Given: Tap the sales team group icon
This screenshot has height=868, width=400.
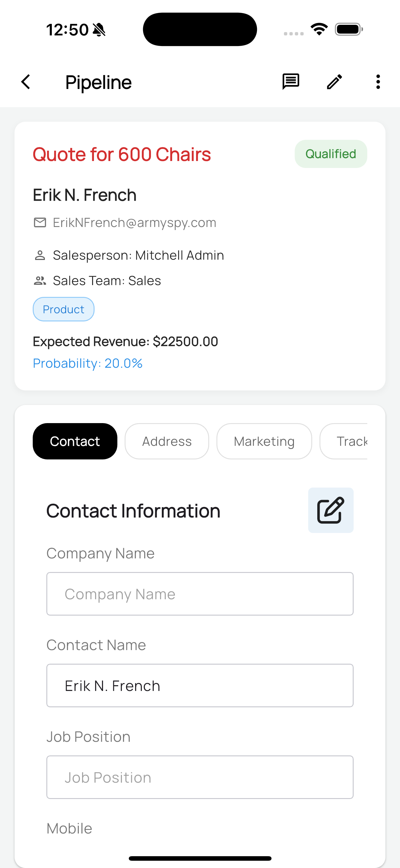Looking at the screenshot, I should point(40,281).
